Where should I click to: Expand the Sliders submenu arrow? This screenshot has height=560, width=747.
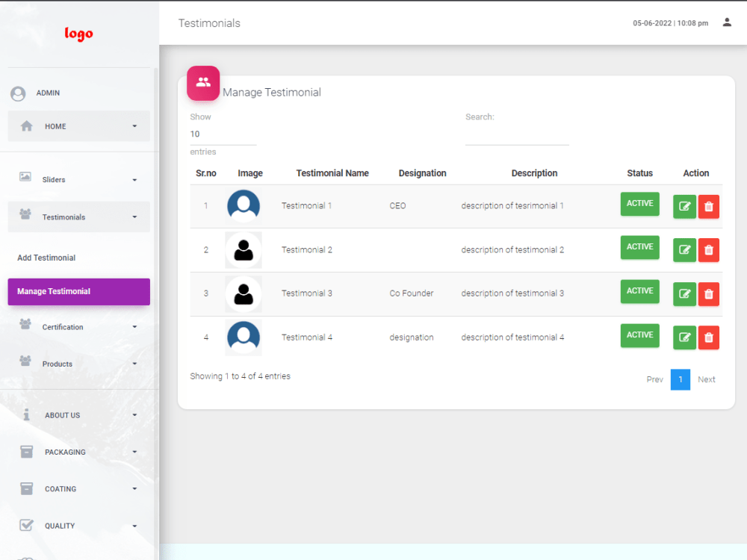pos(134,180)
